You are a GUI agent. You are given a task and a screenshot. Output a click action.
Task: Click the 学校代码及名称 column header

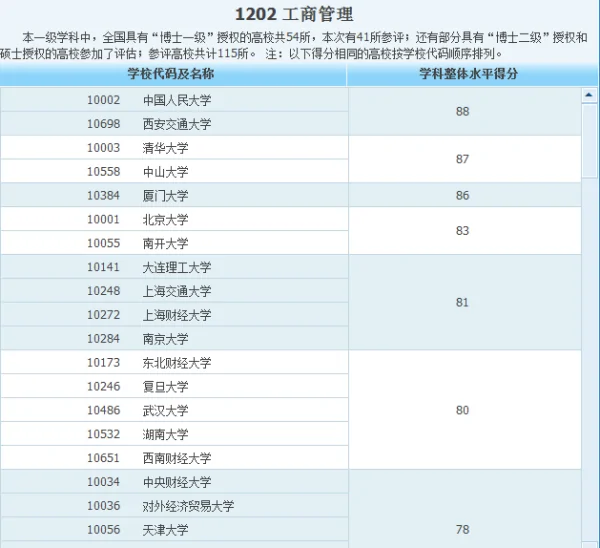(173, 74)
